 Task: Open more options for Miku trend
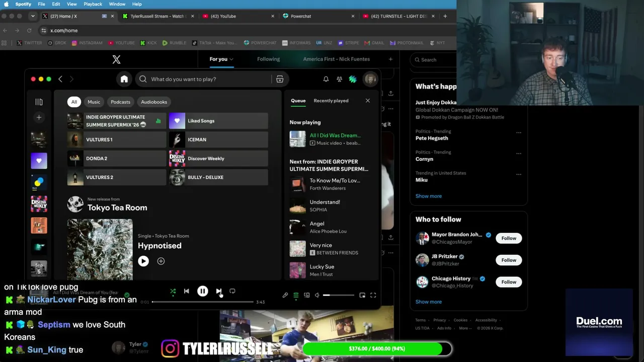pyautogui.click(x=519, y=174)
